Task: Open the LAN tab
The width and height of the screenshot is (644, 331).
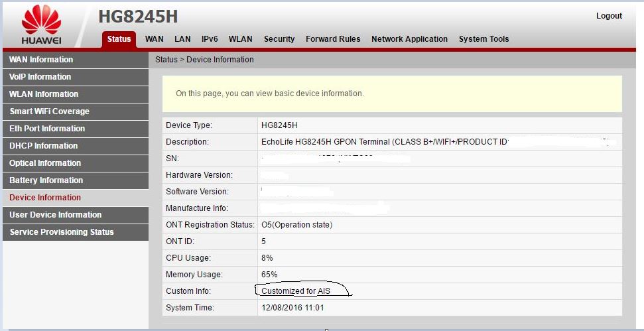Action: pos(182,39)
